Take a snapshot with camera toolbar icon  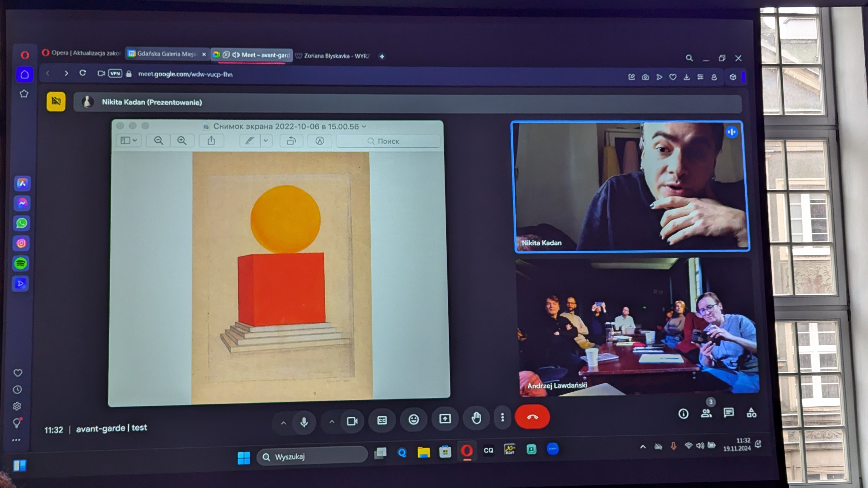645,77
